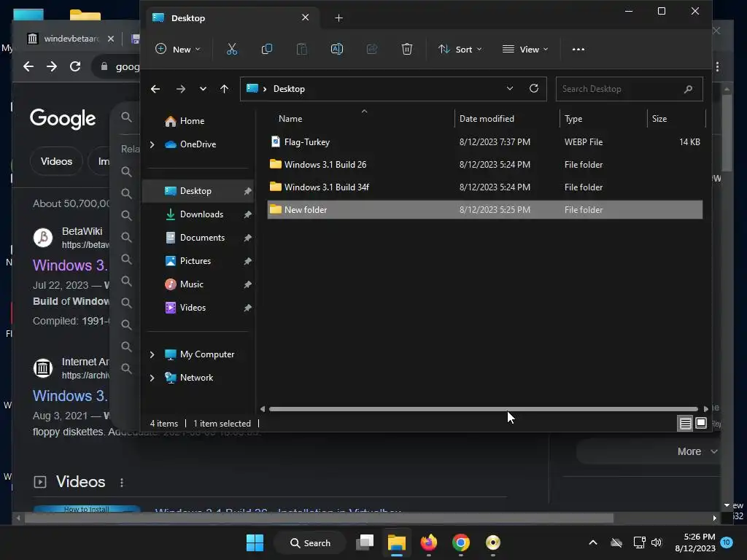Click the File Explorer horizontal scrollbar
Viewport: 747px width, 560px height.
pos(483,409)
